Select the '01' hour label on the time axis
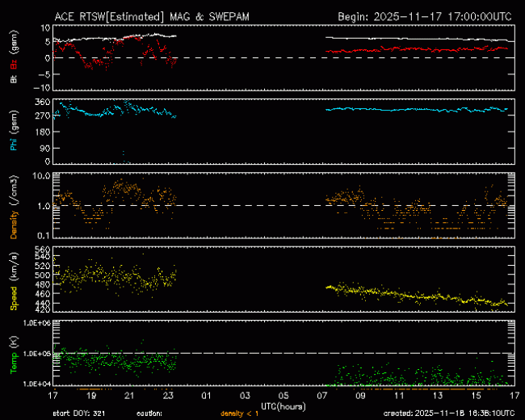Screen dimensions: 525x420 (206, 396)
